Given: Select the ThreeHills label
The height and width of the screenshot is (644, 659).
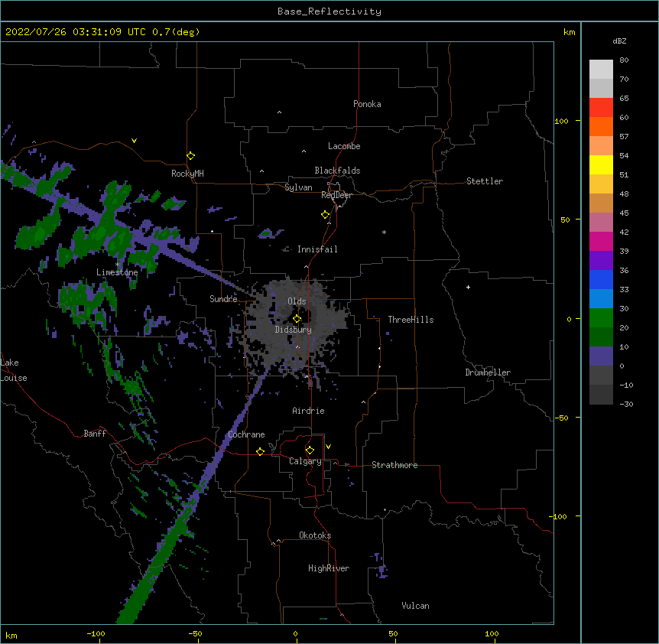Looking at the screenshot, I should coord(411,320).
